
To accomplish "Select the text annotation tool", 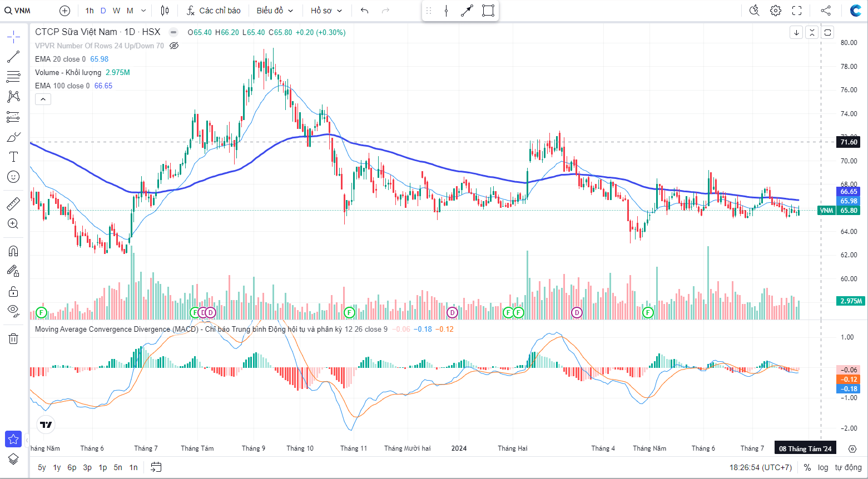I will pyautogui.click(x=13, y=157).
